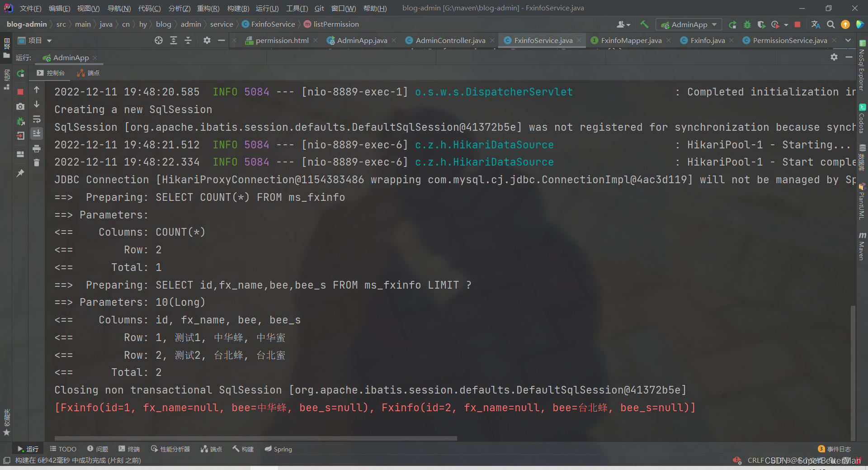Close the AdminApp.java editor tab

[394, 41]
